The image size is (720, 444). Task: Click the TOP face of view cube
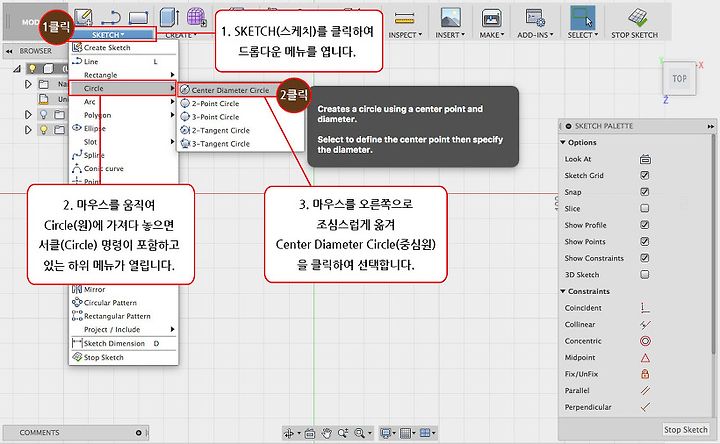[x=680, y=79]
